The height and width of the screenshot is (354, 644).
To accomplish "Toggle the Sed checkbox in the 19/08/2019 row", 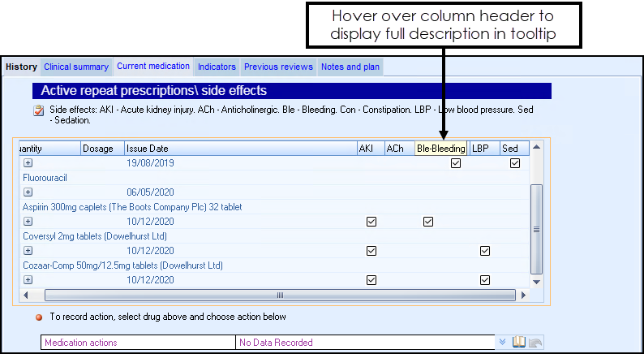I will pyautogui.click(x=514, y=163).
